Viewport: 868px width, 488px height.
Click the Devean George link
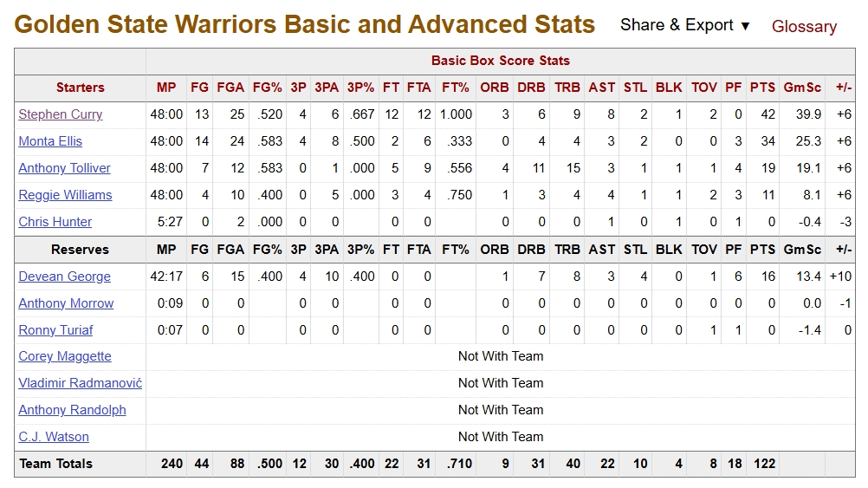(65, 277)
